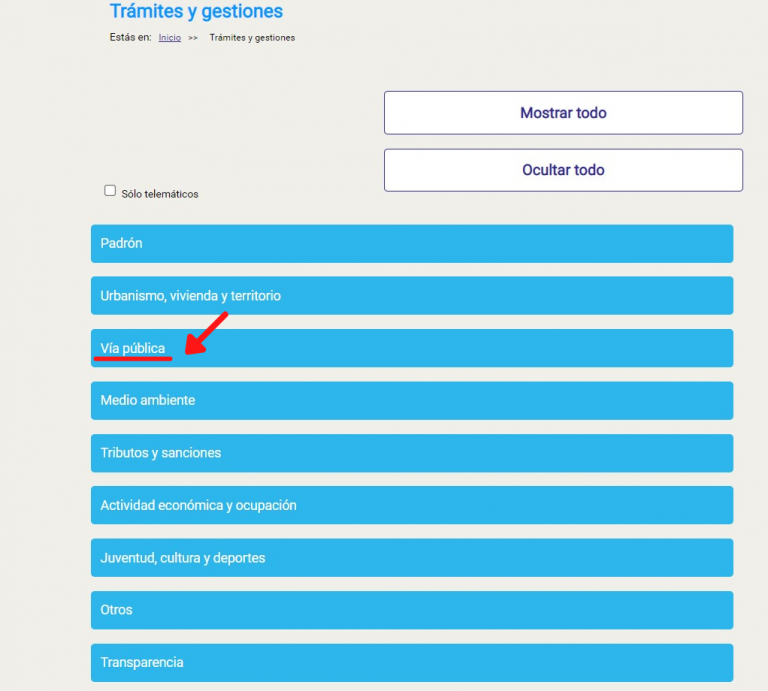Click the red underline beneath Vía pública
The width and height of the screenshot is (768, 691).
[x=133, y=358]
